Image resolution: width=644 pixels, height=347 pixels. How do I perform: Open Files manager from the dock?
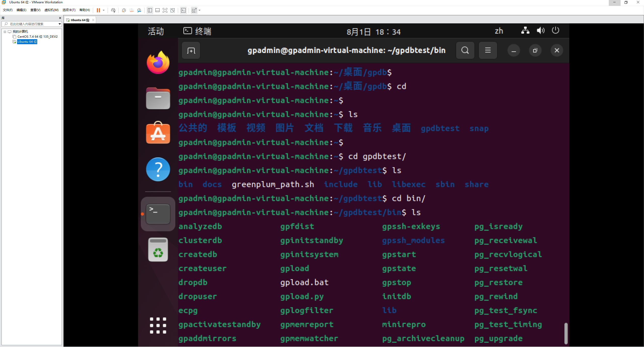tap(158, 98)
